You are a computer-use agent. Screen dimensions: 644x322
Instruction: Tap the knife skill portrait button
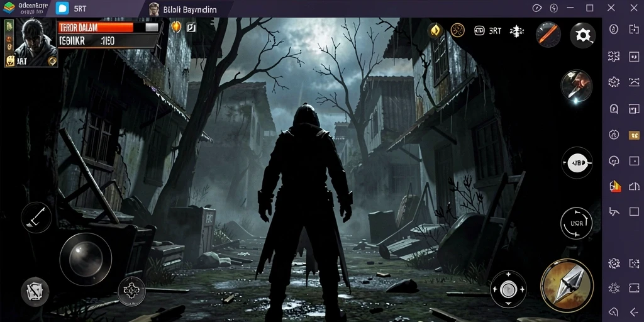[x=577, y=86]
